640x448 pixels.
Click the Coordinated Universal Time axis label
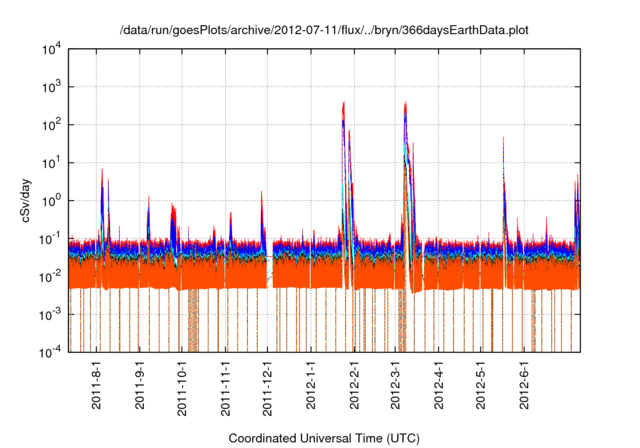320,438
